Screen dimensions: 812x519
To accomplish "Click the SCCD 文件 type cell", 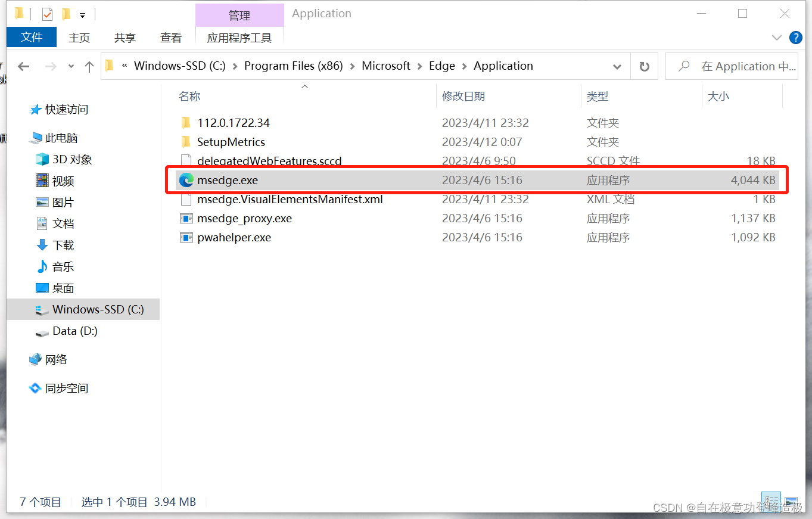I will pos(613,161).
